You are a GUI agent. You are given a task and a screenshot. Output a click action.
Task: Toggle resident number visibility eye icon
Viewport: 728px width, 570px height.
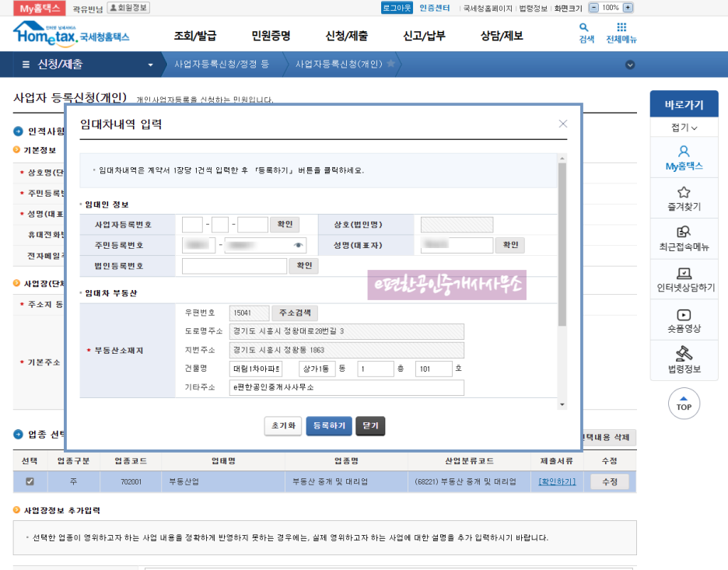click(297, 245)
